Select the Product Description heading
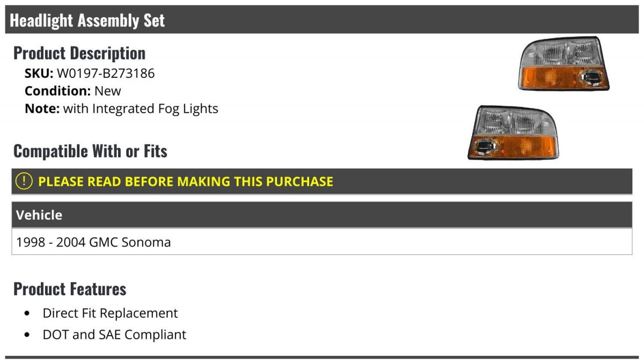 pos(79,53)
